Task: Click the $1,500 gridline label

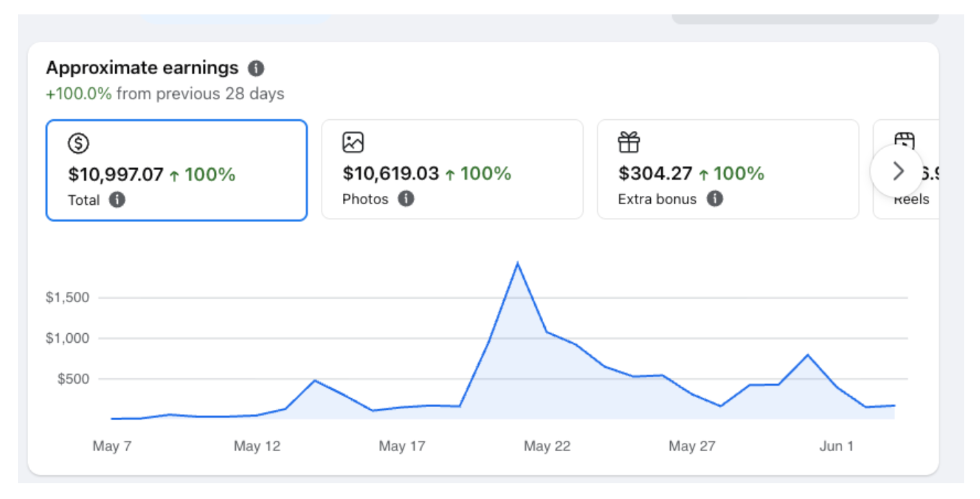Action: [68, 297]
